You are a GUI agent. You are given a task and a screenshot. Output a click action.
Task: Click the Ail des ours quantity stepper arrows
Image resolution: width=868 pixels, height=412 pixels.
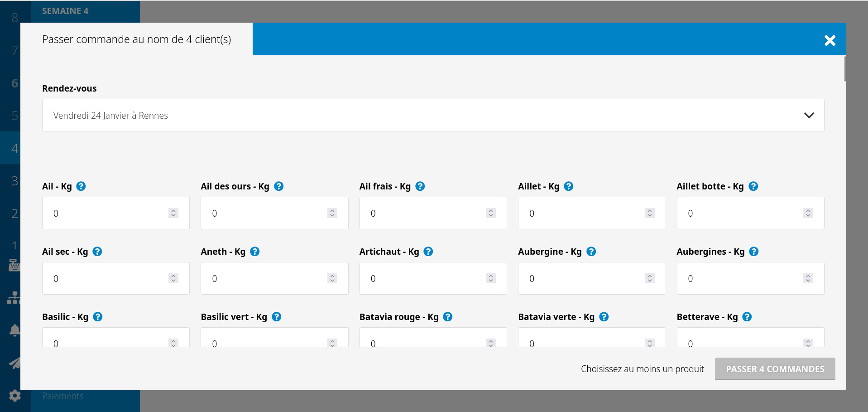tap(332, 213)
